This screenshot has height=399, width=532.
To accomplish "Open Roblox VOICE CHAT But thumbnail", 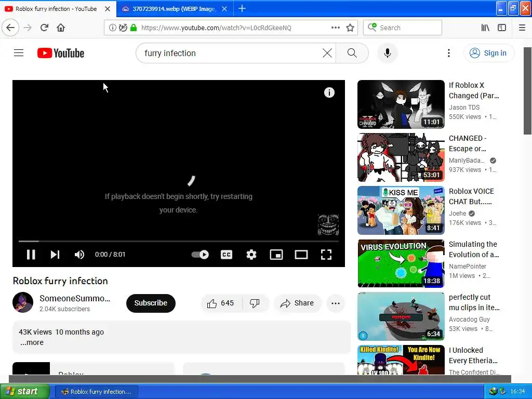I will pos(401,210).
